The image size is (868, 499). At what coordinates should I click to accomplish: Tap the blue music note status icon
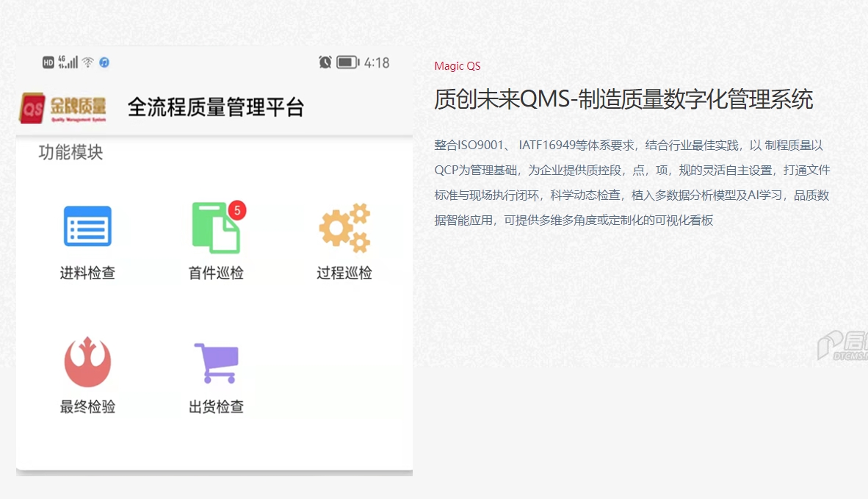[104, 62]
